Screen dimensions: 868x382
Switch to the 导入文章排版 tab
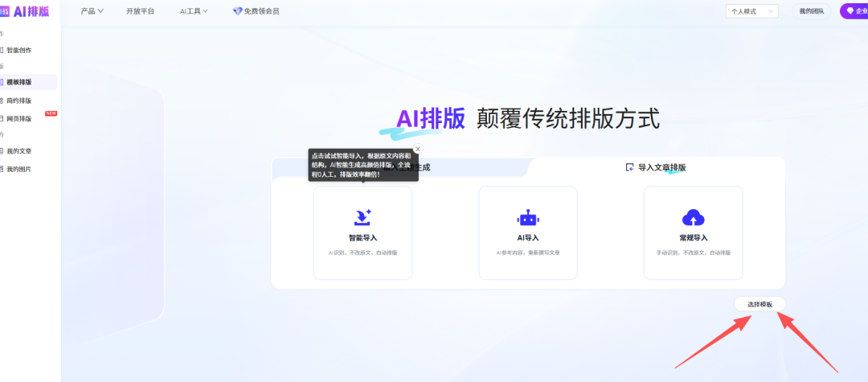coord(656,167)
